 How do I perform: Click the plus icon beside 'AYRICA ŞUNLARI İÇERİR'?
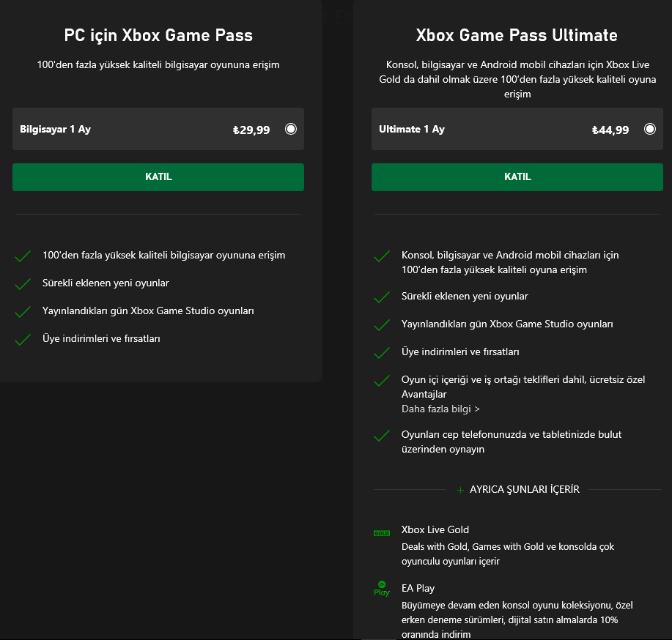[x=460, y=490]
